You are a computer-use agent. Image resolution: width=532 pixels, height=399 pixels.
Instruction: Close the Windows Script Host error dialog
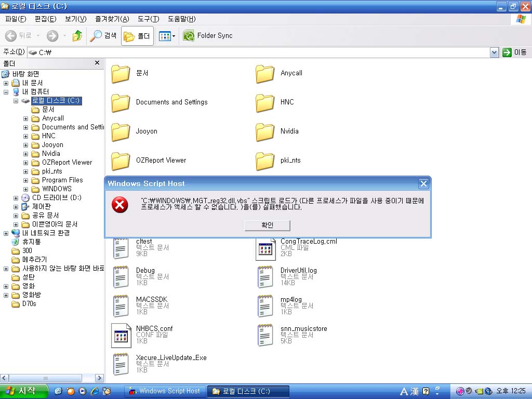point(423,183)
